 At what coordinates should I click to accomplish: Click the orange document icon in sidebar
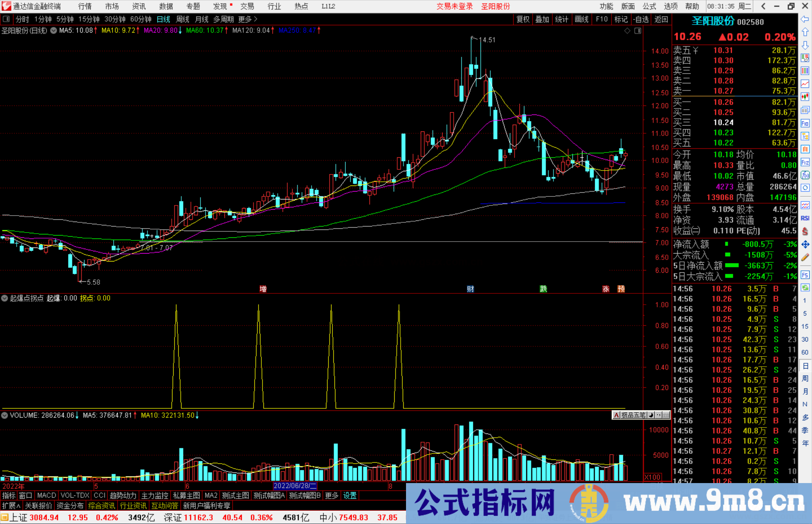[x=805, y=149]
